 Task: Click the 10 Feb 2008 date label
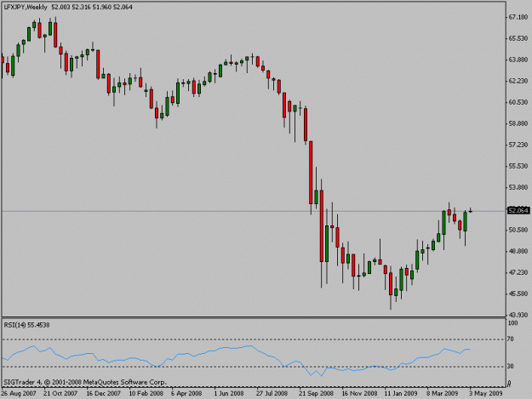146,394
